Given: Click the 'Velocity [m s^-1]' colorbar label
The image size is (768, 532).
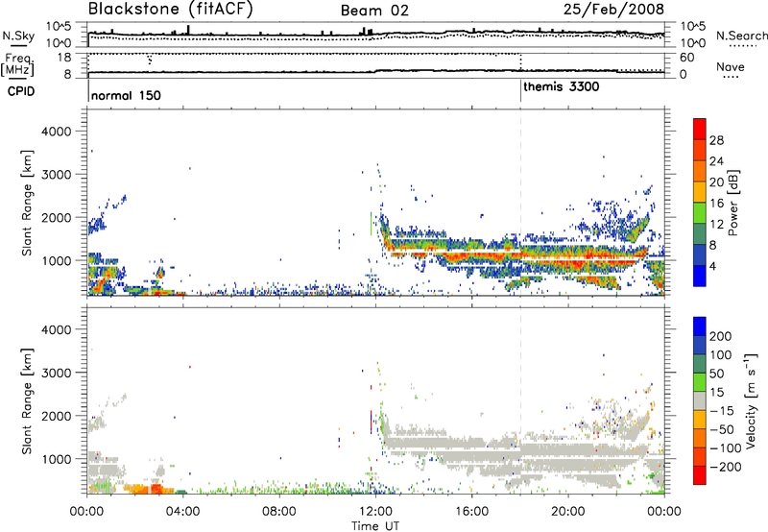Looking at the screenshot, I should [751, 400].
